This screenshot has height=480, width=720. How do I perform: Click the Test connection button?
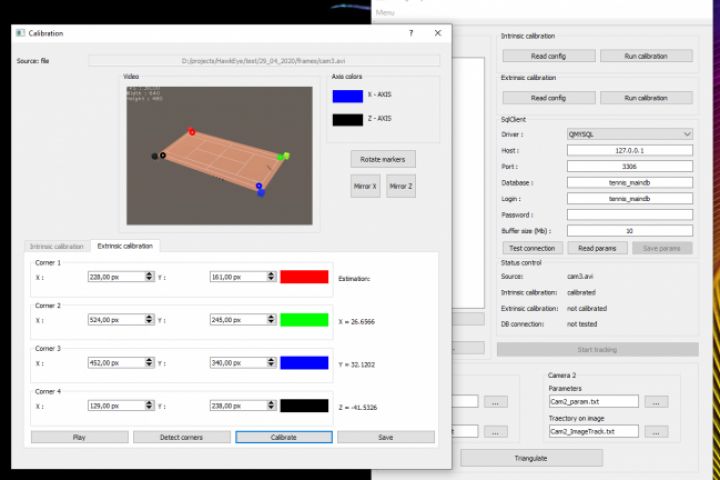click(532, 248)
